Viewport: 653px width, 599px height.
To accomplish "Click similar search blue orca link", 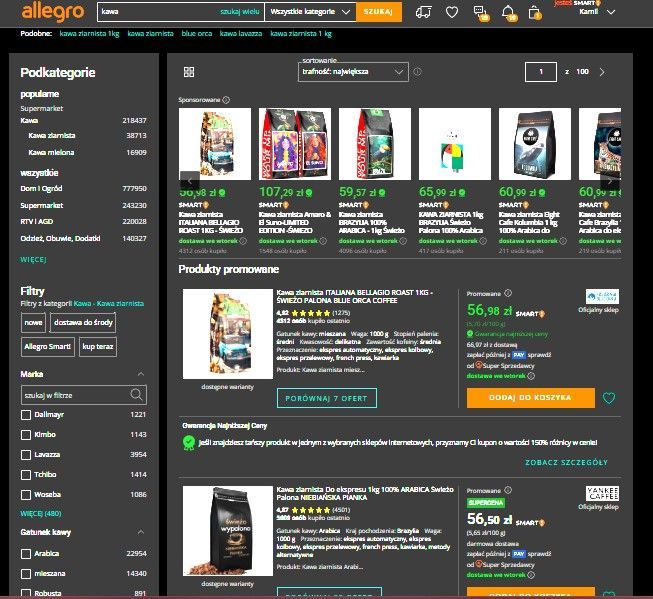I will click(197, 34).
